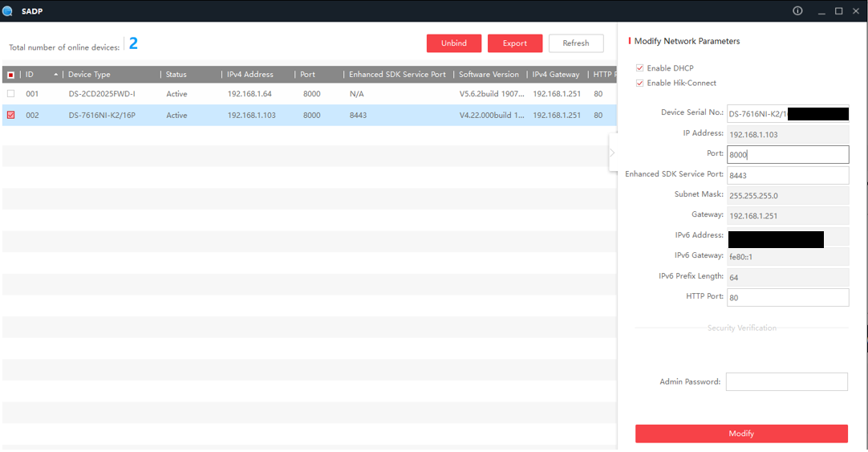Sort by the Device Type column header
This screenshot has height=452, width=868.
[x=89, y=75]
